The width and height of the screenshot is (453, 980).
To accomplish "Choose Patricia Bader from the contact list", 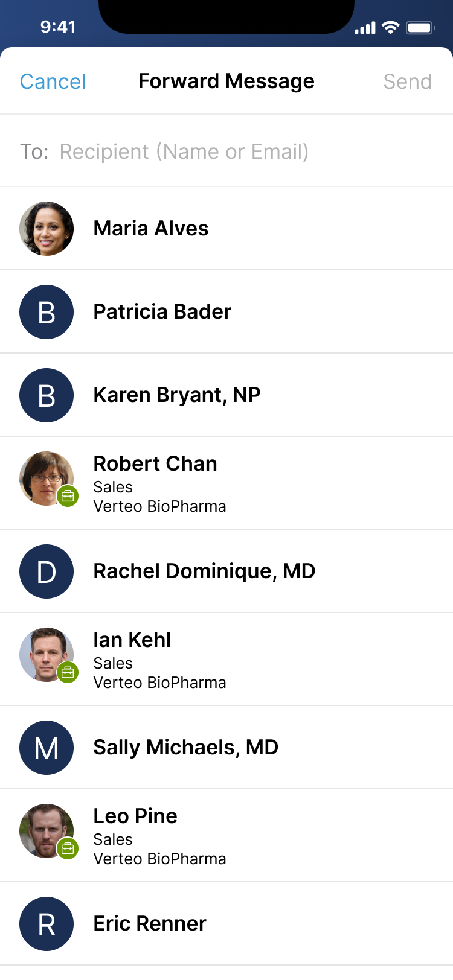I will click(x=162, y=312).
